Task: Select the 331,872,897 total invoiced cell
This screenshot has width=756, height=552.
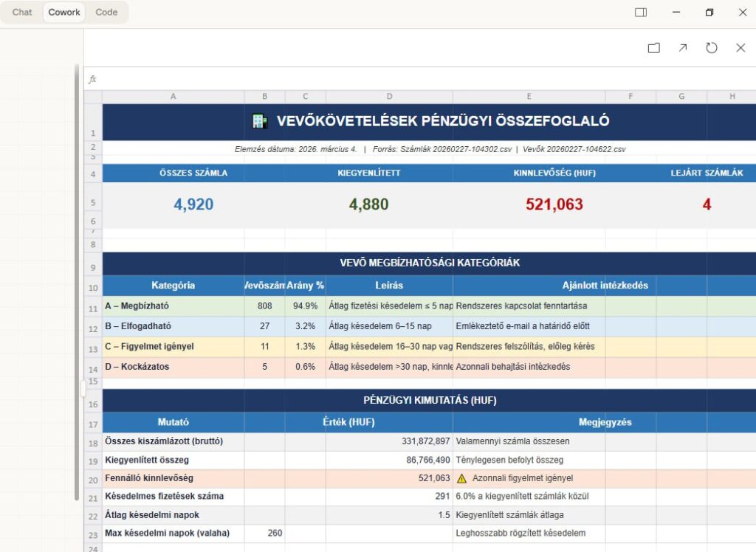Action: [389, 441]
